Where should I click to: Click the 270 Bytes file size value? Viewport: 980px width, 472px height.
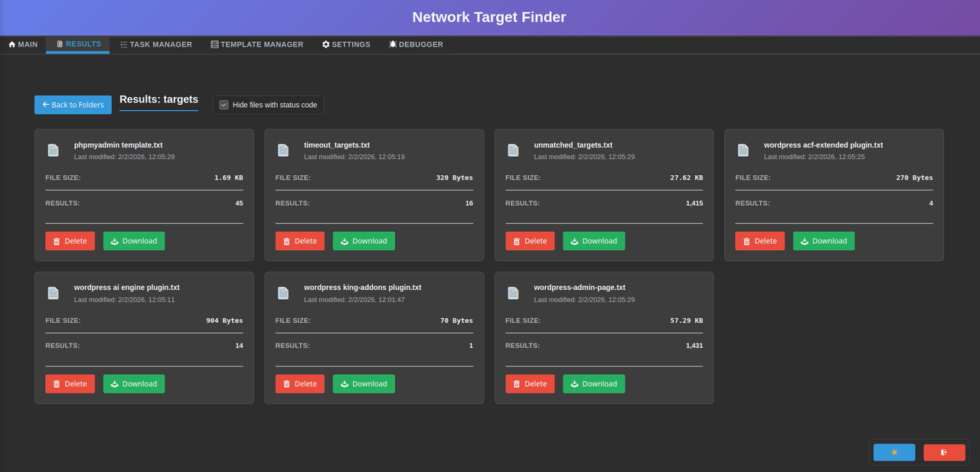pos(915,177)
